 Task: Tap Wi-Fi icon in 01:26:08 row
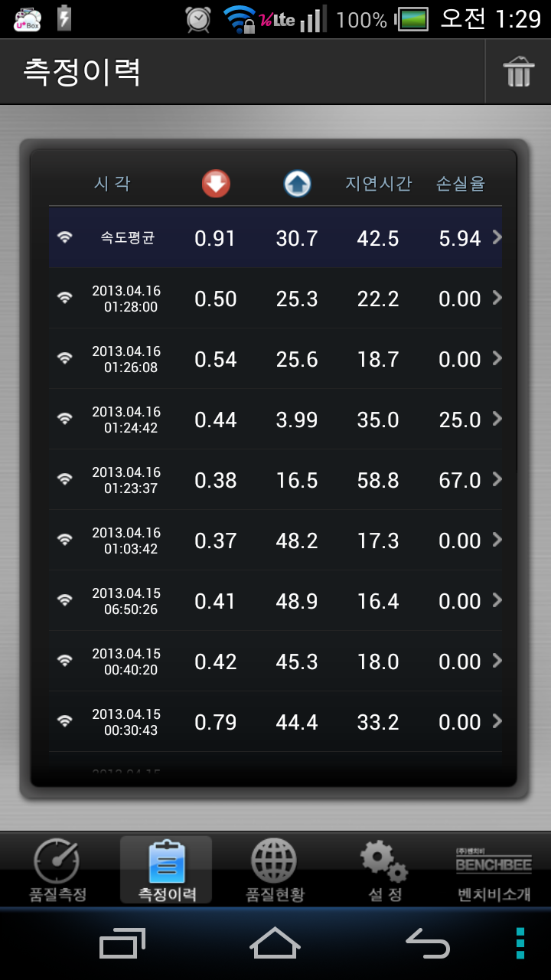tap(65, 358)
